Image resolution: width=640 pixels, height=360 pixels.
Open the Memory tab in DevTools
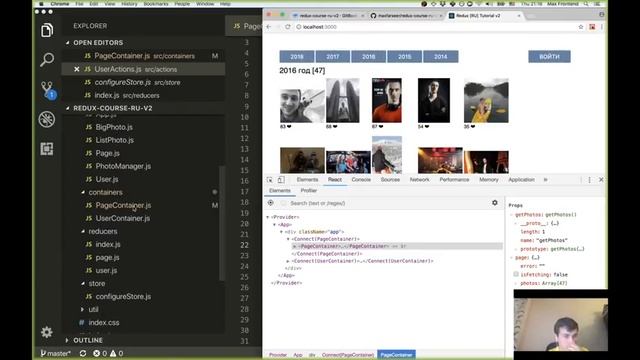(x=489, y=180)
